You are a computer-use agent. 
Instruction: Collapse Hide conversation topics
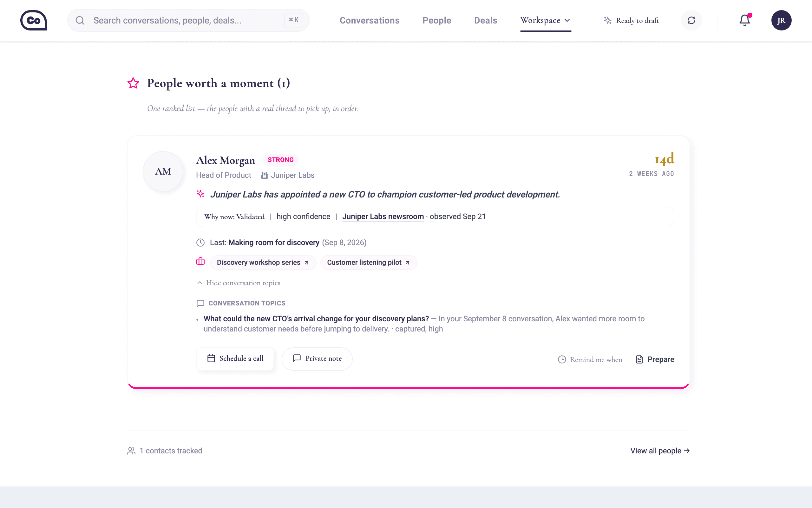coord(239,283)
